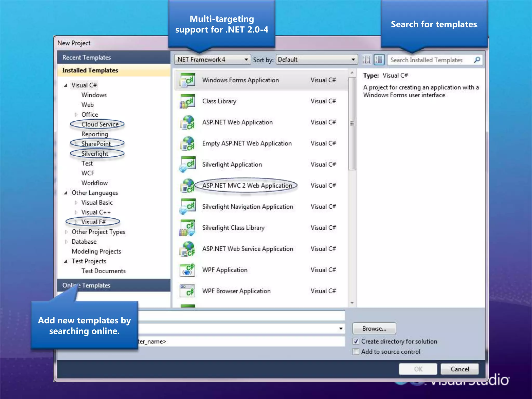Click the template list scroll up arrow
This screenshot has height=399, width=532.
352,73
